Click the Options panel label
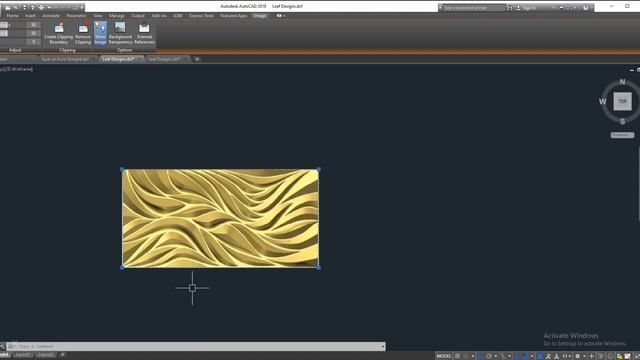The image size is (640, 360). point(124,50)
